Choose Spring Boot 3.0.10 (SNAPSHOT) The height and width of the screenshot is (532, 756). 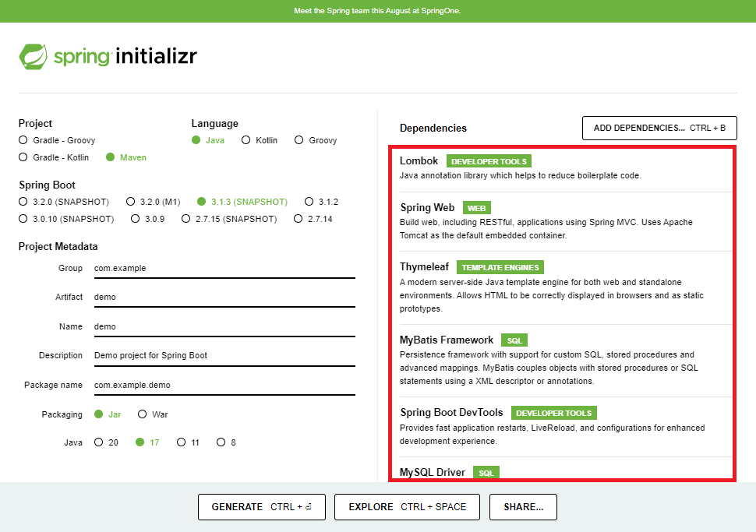pos(66,219)
